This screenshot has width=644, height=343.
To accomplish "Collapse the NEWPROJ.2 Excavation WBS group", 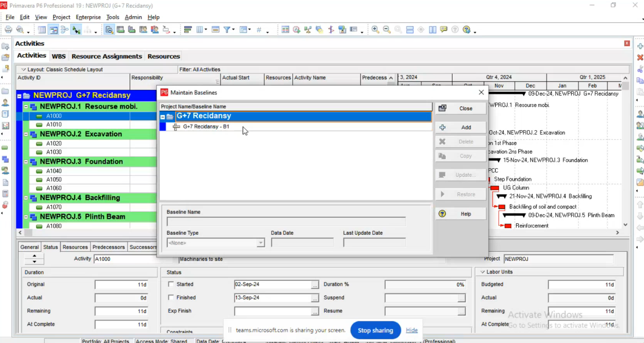I will coord(26,134).
